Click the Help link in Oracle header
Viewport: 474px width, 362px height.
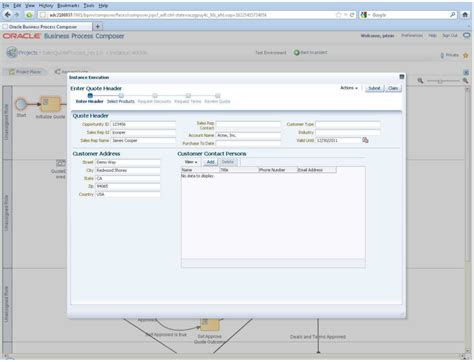(432, 35)
